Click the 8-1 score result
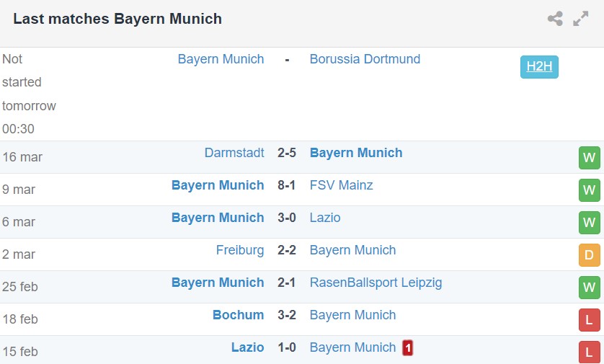Image resolution: width=604 pixels, height=364 pixels. tap(287, 185)
